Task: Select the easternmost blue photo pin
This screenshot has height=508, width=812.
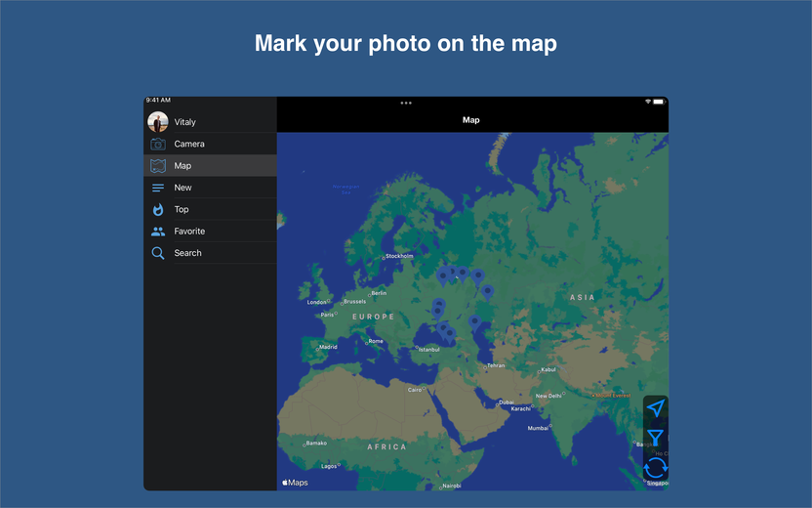Action: point(487,293)
